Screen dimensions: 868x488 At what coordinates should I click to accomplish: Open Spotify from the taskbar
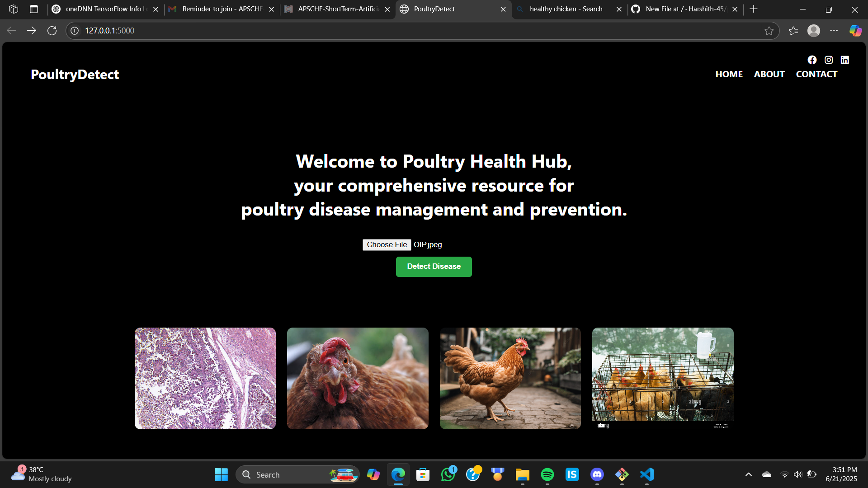coord(547,474)
